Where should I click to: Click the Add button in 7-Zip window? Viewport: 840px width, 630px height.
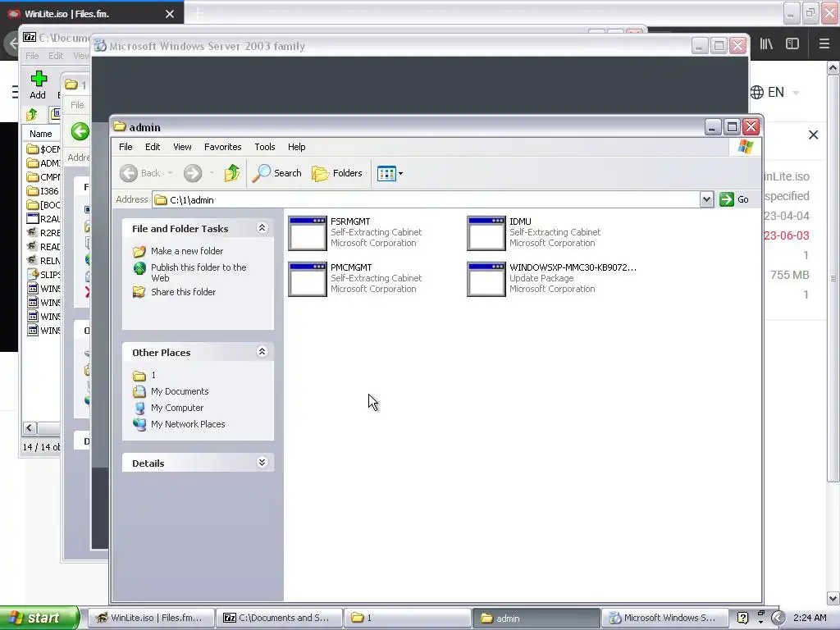38,85
